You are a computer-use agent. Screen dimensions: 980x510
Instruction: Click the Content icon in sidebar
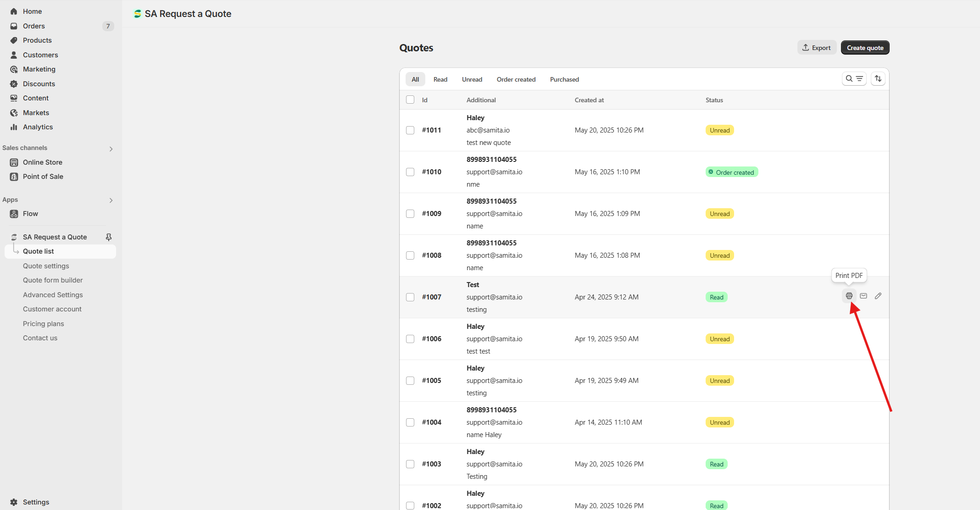click(x=14, y=98)
